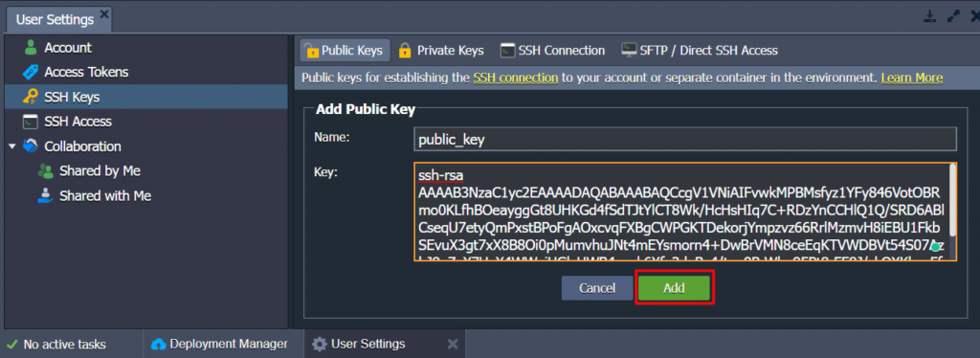Collapse the Collaboration tree section
Screen dimensions: 980x358
coord(11,146)
